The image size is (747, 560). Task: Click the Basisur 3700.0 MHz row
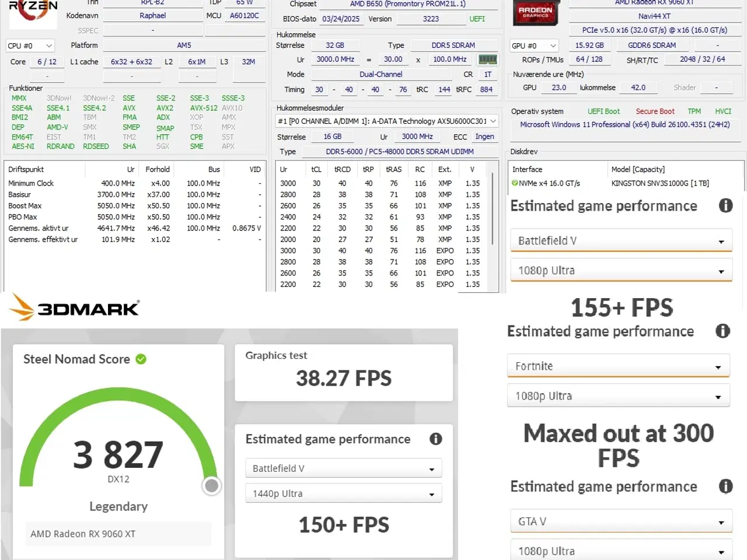click(135, 195)
